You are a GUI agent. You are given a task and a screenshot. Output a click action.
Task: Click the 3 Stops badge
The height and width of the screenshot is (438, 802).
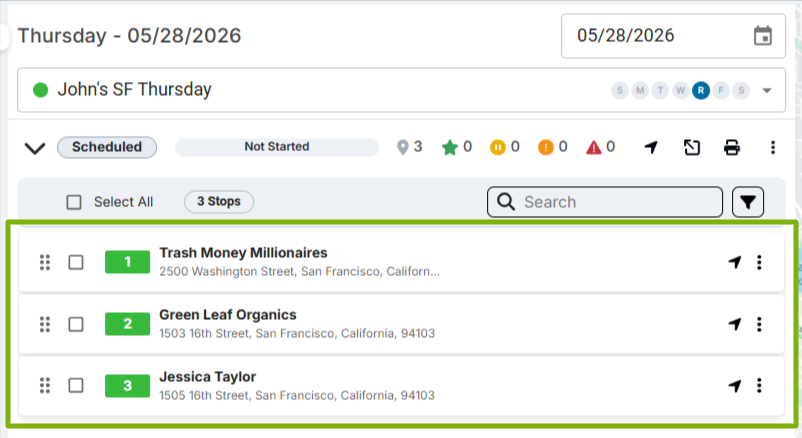click(219, 202)
